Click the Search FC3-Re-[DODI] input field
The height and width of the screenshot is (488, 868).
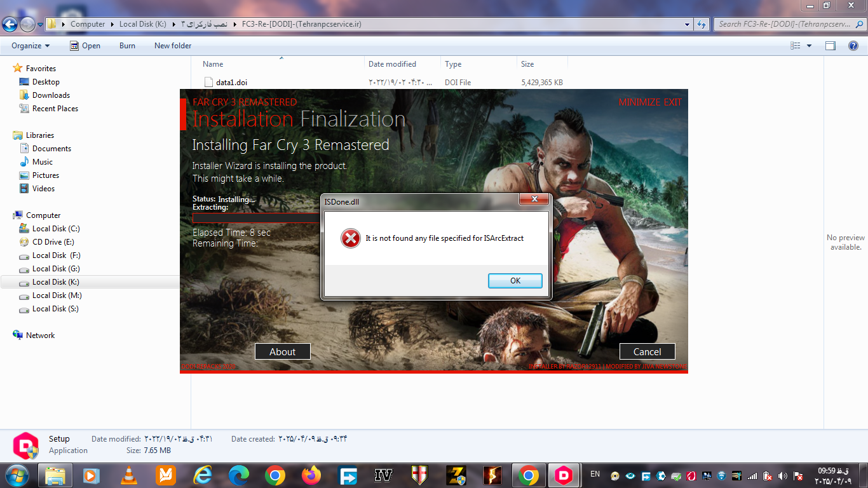click(783, 24)
